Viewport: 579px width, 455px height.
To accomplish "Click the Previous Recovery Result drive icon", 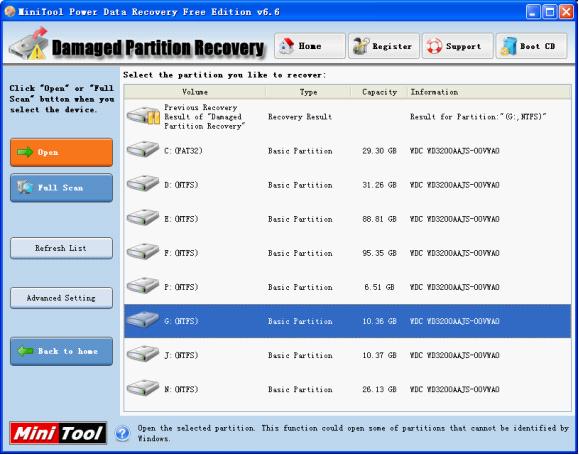I will tap(143, 116).
